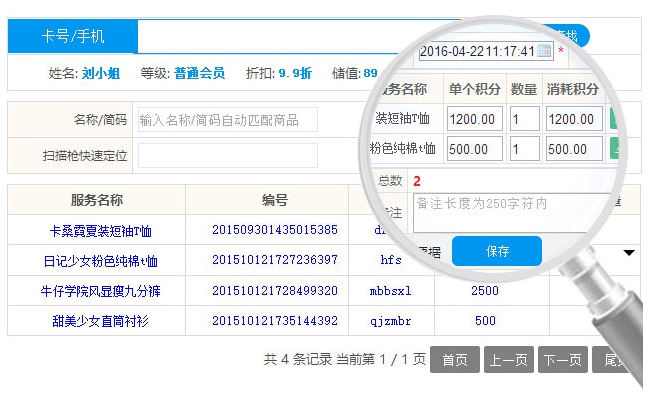Click the green button beside the 500.00 row
Image resolution: width=651 pixels, height=411 pixels.
coord(613,149)
